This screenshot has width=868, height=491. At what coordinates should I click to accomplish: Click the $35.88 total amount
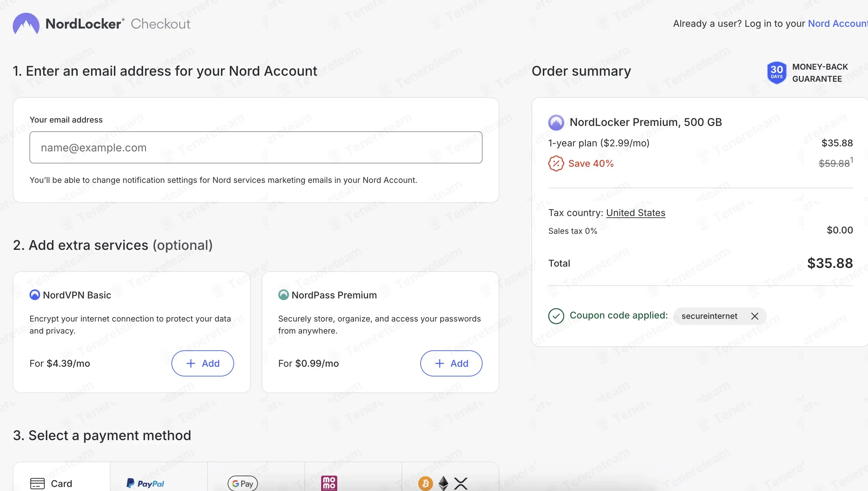[x=830, y=263]
